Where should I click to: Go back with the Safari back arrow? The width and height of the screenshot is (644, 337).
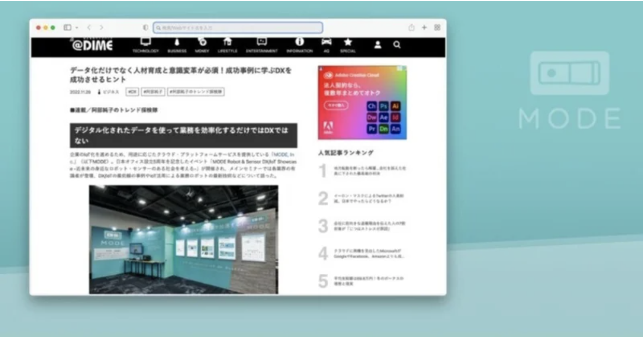pyautogui.click(x=89, y=27)
